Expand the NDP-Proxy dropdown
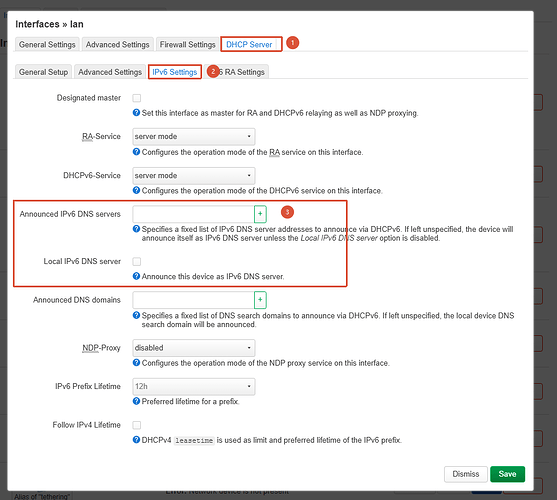Image resolution: width=557 pixels, height=500 pixels. coord(194,348)
